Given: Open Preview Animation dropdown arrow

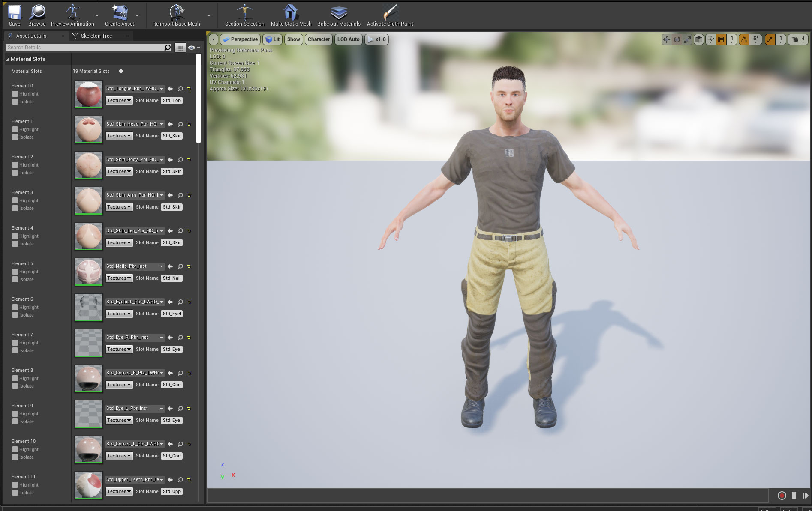Looking at the screenshot, I should [97, 15].
